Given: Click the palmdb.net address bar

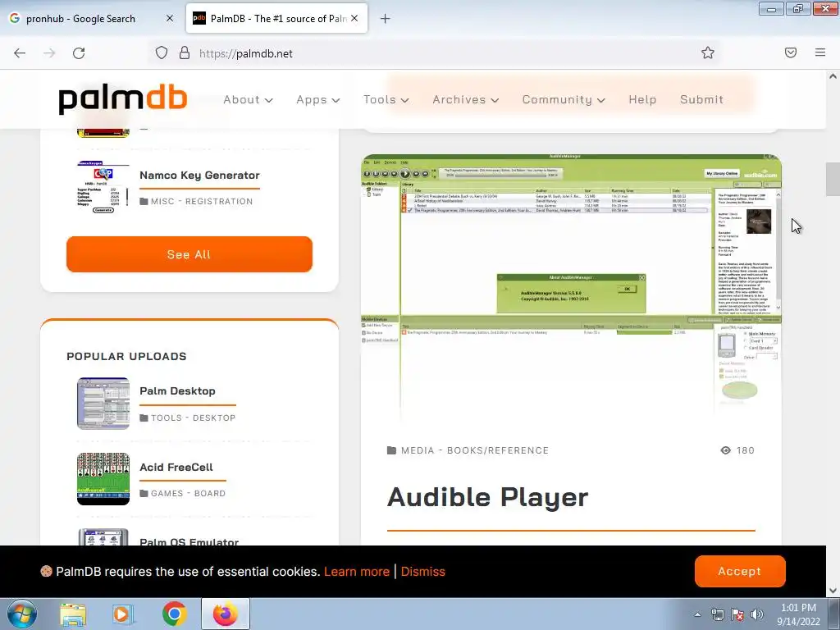Looking at the screenshot, I should point(434,53).
